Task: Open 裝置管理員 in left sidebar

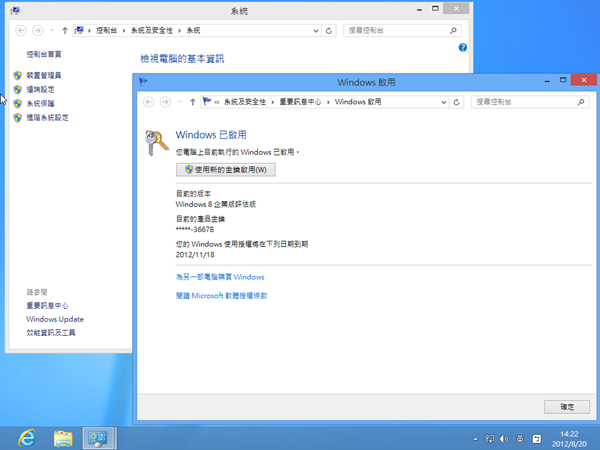Action: [x=44, y=75]
